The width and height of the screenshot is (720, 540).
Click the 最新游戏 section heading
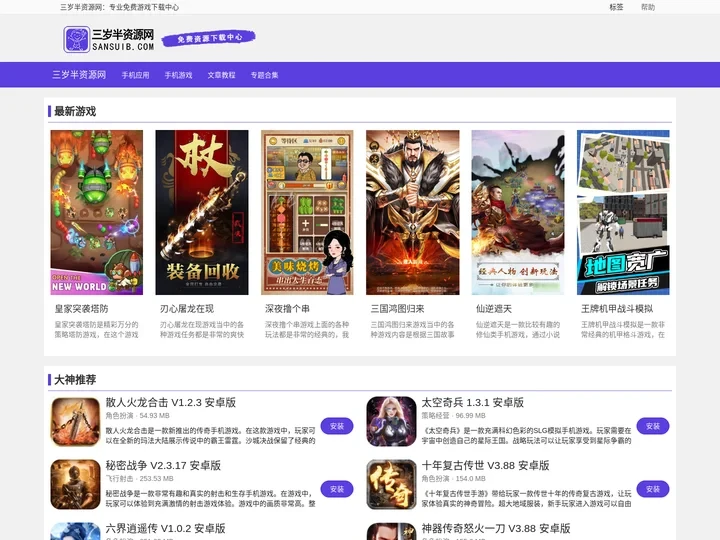coord(75,111)
